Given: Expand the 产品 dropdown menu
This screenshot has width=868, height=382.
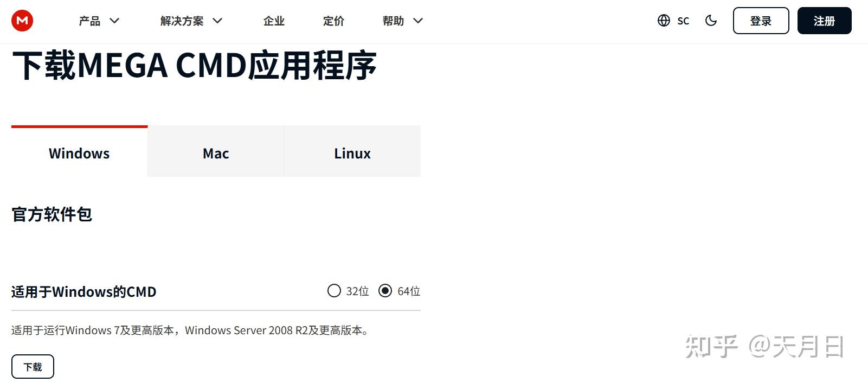Looking at the screenshot, I should pos(99,21).
